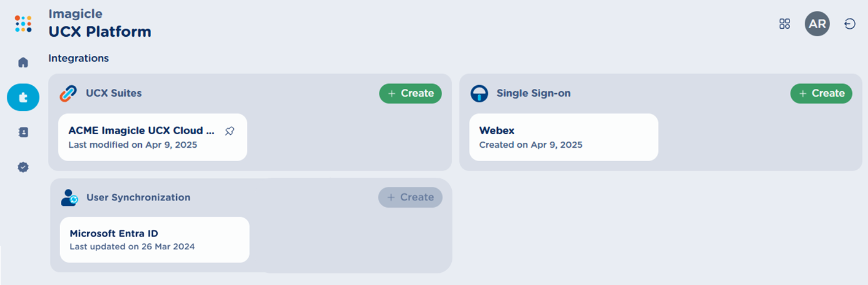Click the UCX Suites chain link icon

click(68, 94)
